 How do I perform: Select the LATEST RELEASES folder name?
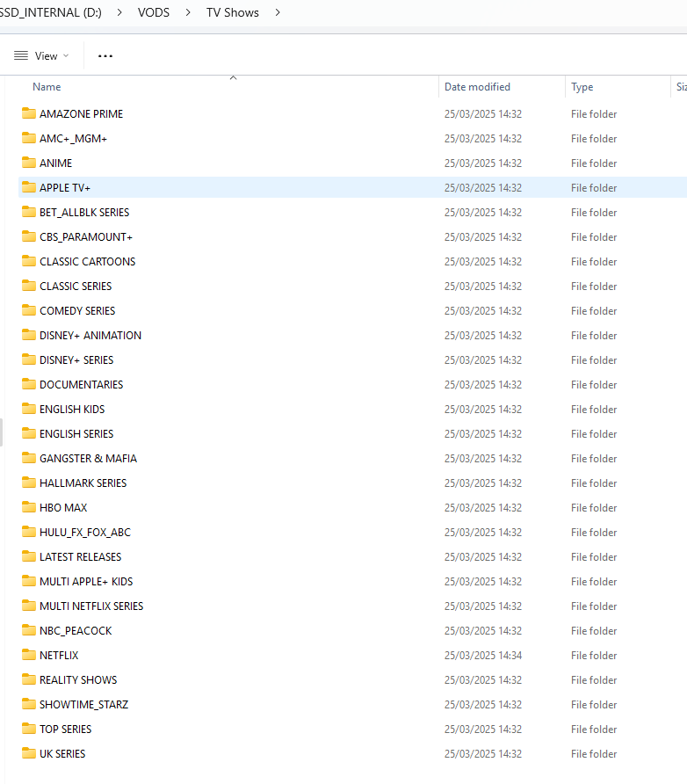(x=81, y=557)
